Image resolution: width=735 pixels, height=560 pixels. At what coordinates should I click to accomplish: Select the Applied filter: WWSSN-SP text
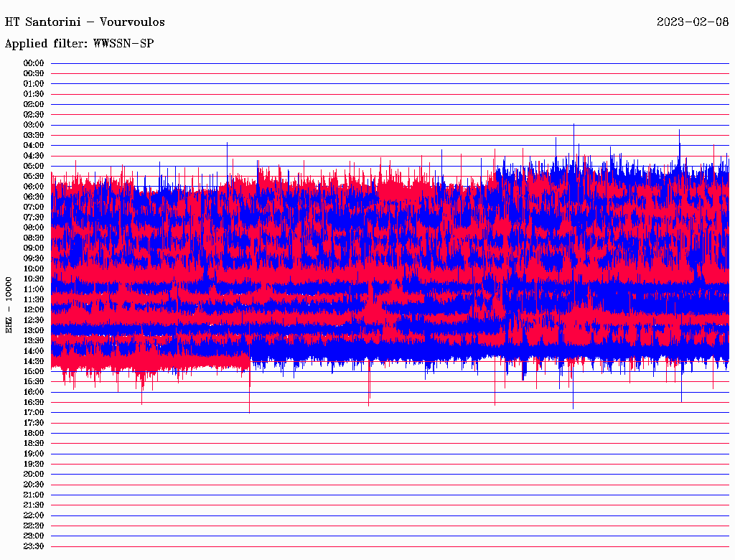point(79,43)
